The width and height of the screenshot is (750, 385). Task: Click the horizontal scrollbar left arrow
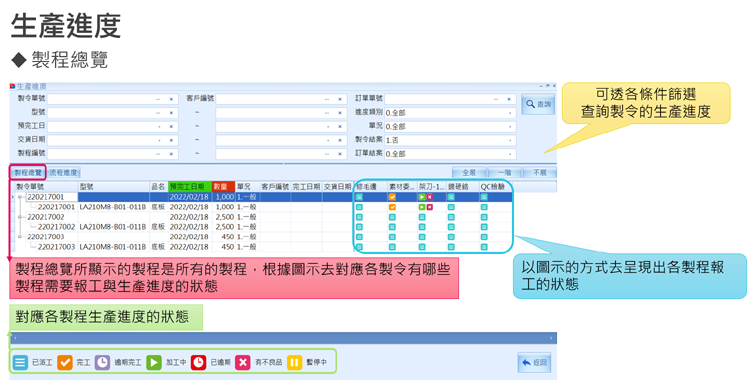pos(14,338)
